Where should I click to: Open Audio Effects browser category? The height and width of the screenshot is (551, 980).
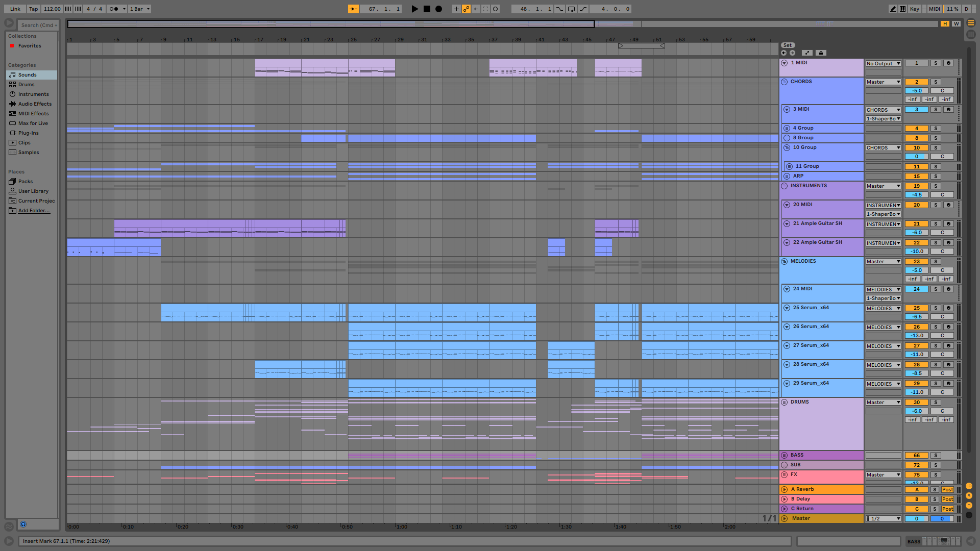[35, 104]
